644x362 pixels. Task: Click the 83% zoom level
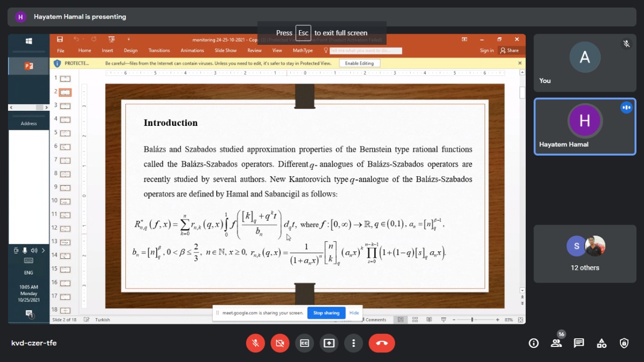[x=509, y=320]
